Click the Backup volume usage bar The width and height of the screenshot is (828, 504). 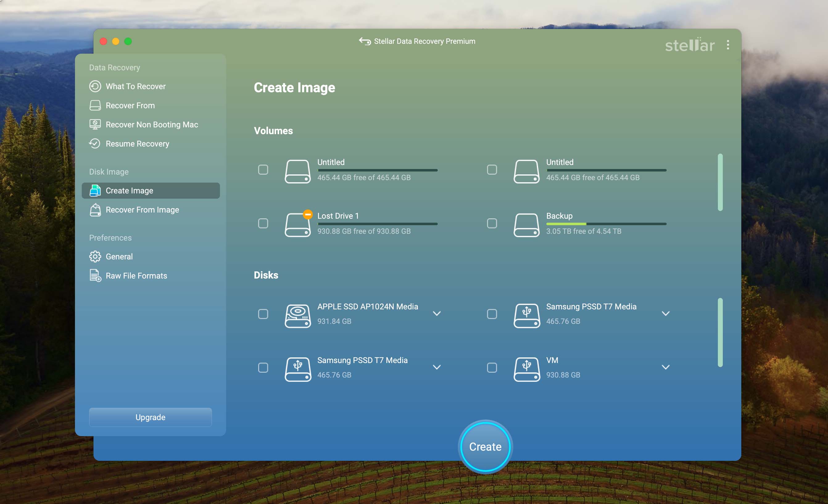606,224
